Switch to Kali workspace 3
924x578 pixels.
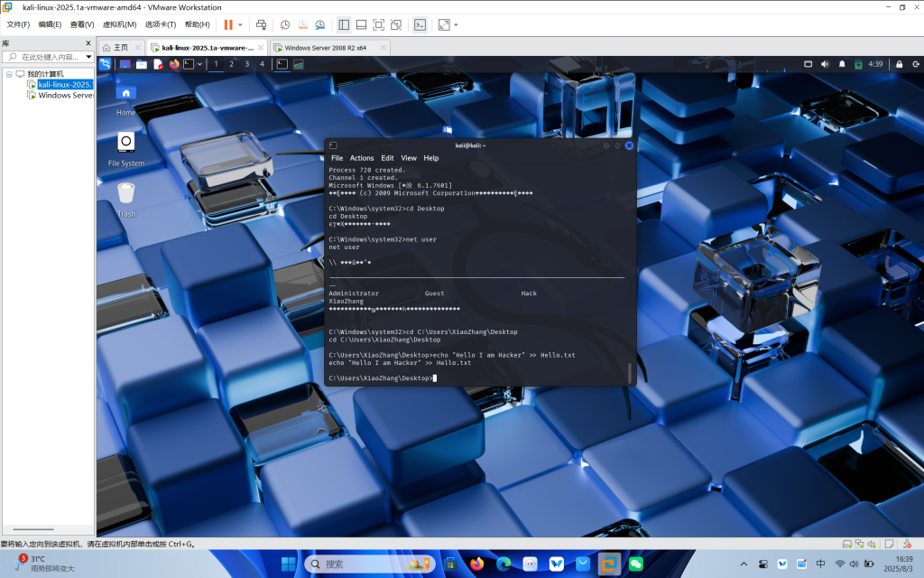coord(246,64)
